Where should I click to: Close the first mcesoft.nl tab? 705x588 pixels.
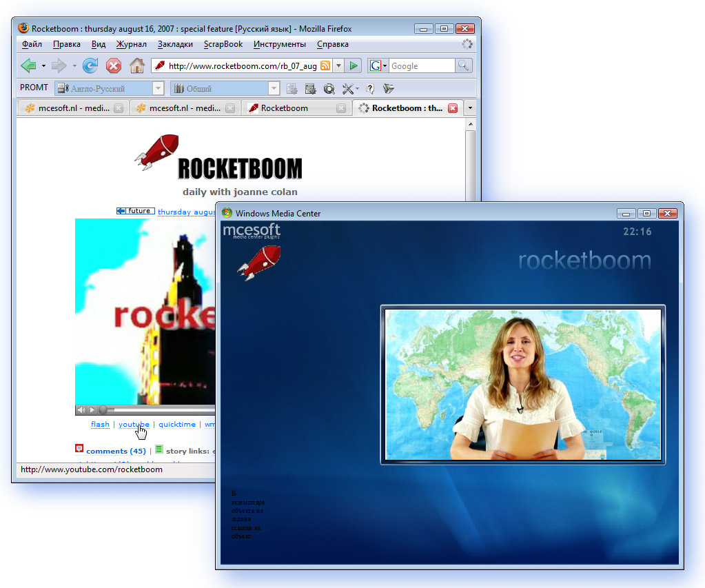click(x=119, y=108)
